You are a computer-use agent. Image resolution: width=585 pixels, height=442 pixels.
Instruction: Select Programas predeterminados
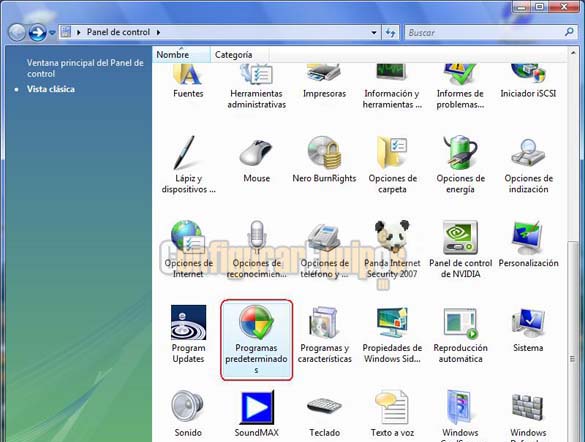point(256,340)
